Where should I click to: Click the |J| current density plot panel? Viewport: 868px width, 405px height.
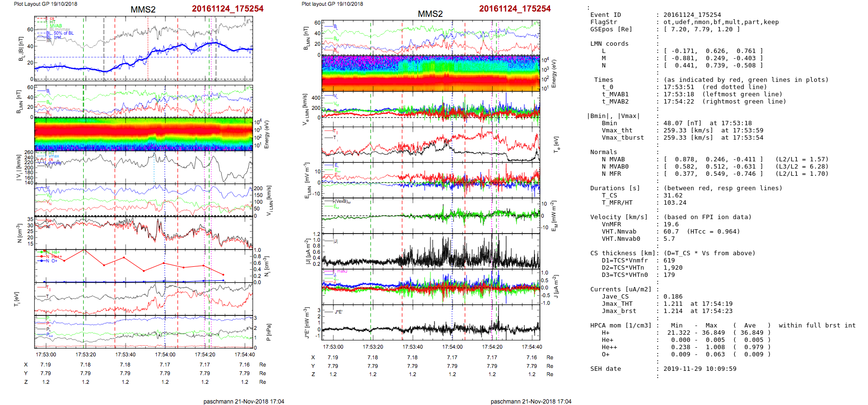point(431,251)
